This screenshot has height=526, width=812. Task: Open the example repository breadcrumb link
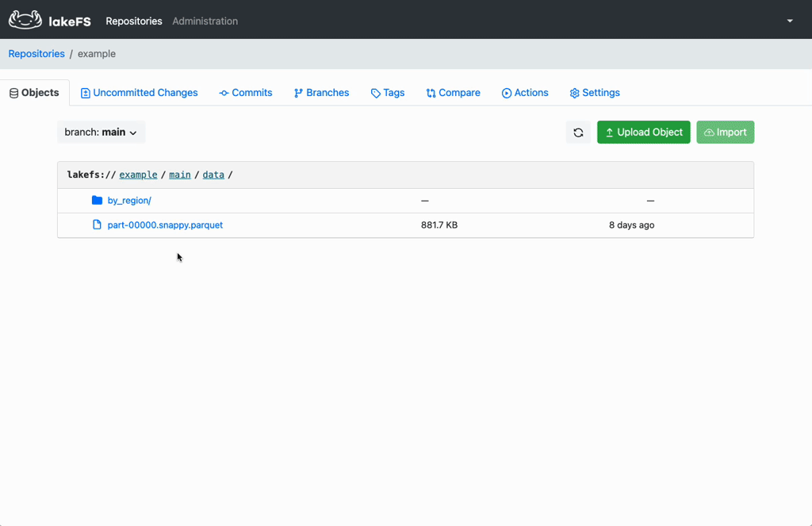coord(138,175)
